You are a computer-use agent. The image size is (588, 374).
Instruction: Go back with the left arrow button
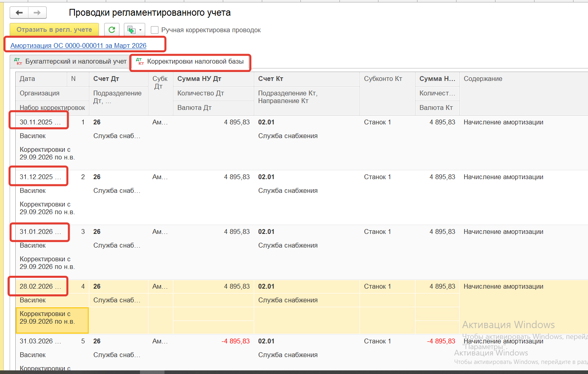[19, 13]
